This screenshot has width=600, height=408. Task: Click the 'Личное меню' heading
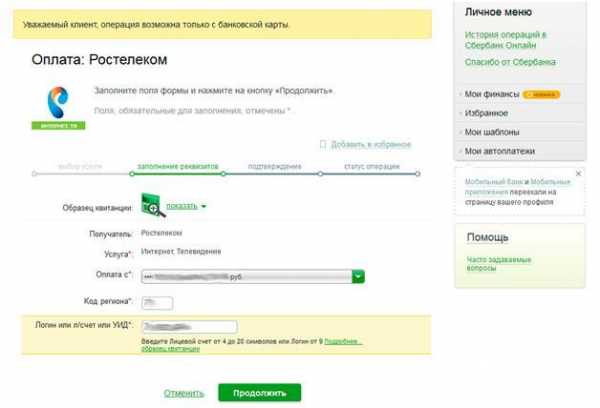498,12
